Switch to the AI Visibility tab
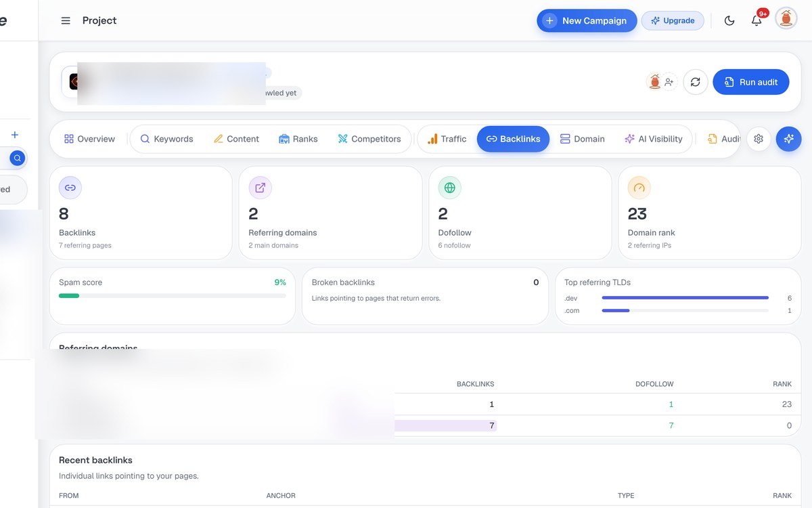The height and width of the screenshot is (508, 812). click(654, 139)
